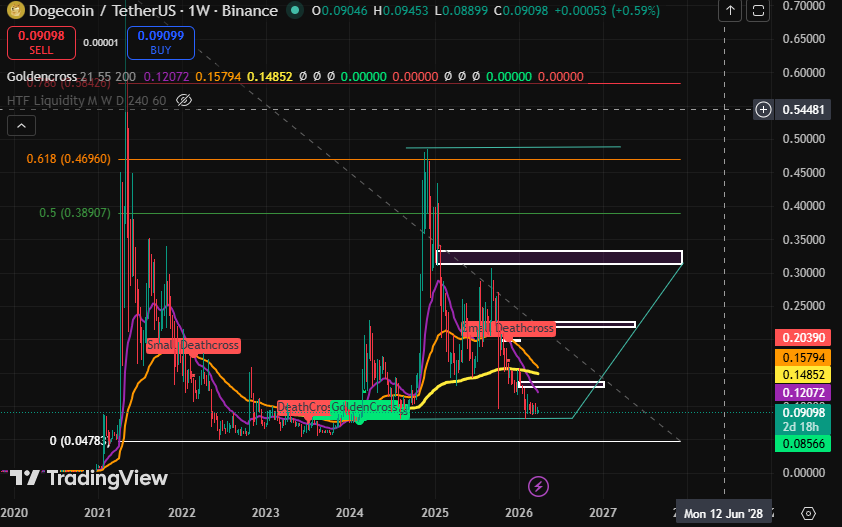Image resolution: width=842 pixels, height=527 pixels.
Task: Click the blue 0.09099 BUY button
Action: pyautogui.click(x=161, y=42)
